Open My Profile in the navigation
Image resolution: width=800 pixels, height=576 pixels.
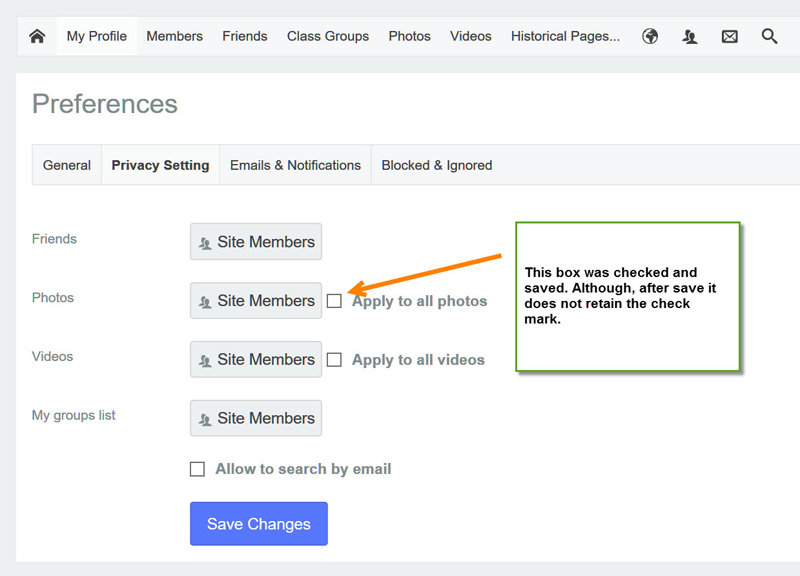[97, 36]
